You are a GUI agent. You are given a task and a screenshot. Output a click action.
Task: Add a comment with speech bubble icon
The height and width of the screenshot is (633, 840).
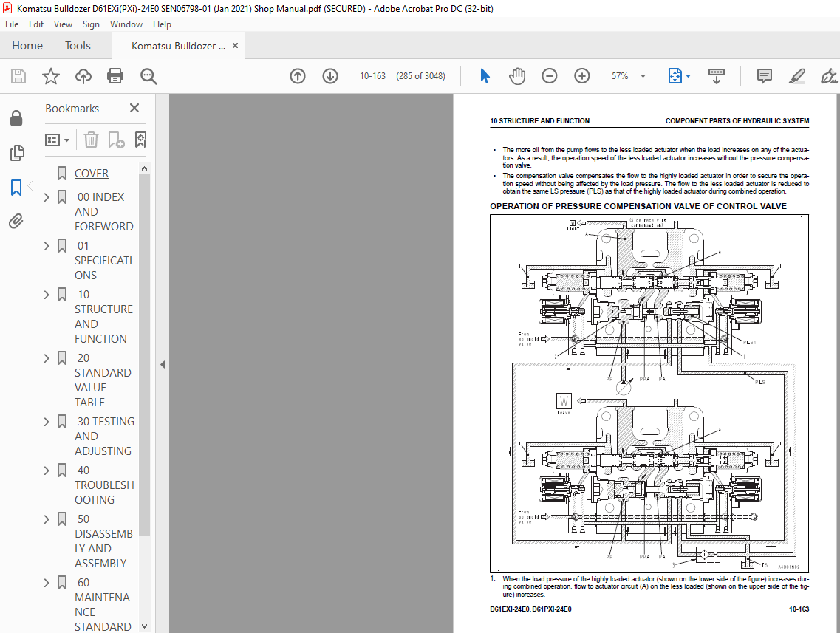(x=765, y=76)
